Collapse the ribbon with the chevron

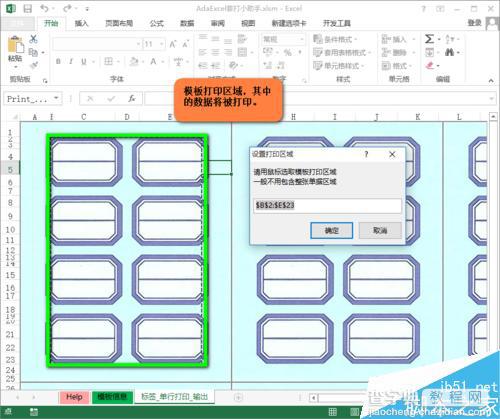[x=491, y=80]
